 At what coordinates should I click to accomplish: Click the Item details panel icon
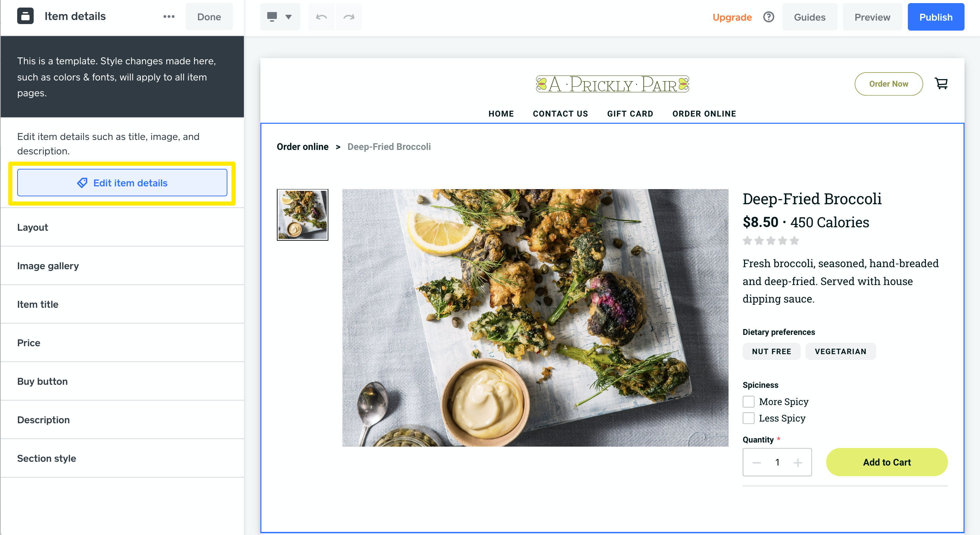(x=25, y=15)
